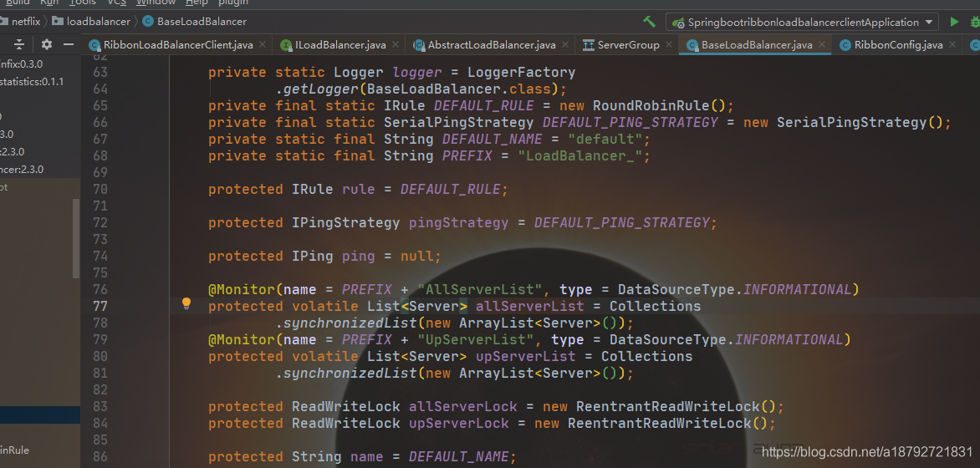This screenshot has width=980, height=468.
Task: Click the folder icon beside loadbalancer breadcrumb
Action: [59, 21]
